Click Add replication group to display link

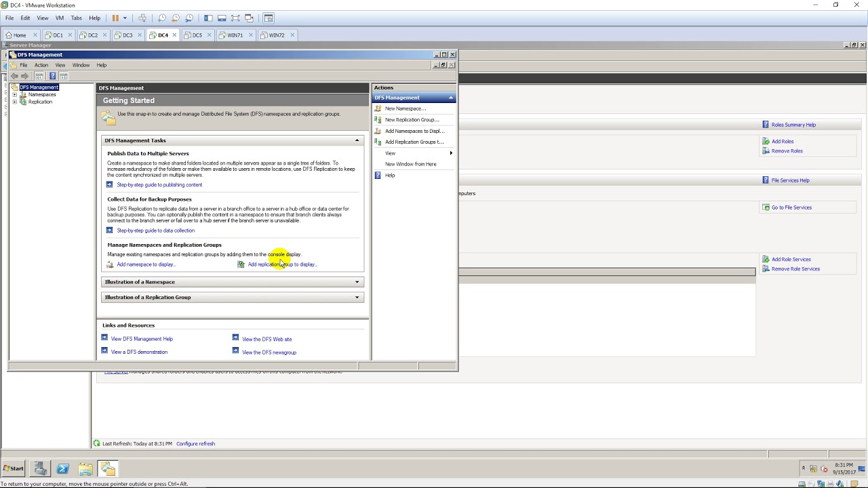coord(281,264)
